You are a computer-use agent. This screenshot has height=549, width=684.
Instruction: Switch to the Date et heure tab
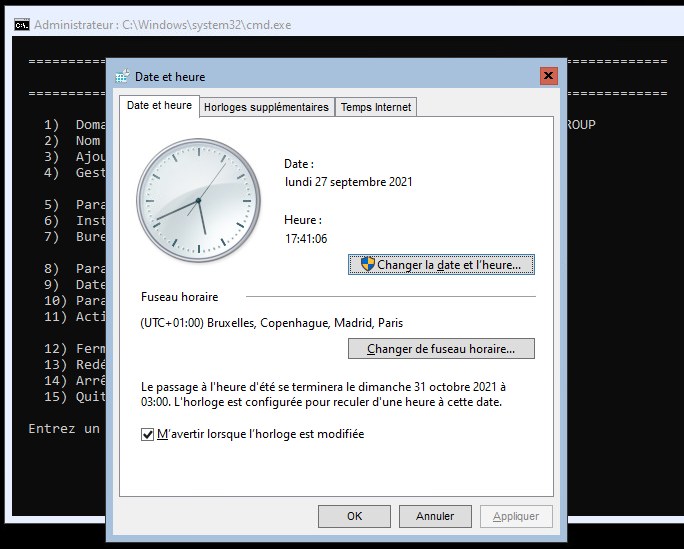tap(159, 106)
